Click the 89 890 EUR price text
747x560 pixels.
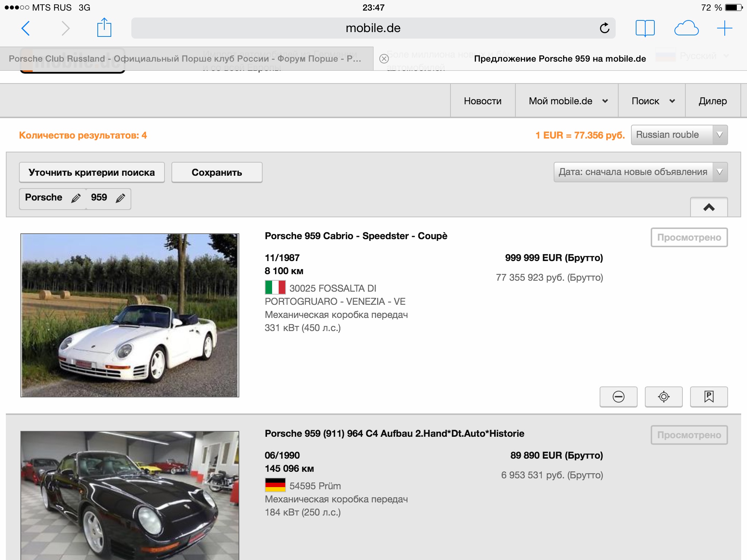pos(556,455)
